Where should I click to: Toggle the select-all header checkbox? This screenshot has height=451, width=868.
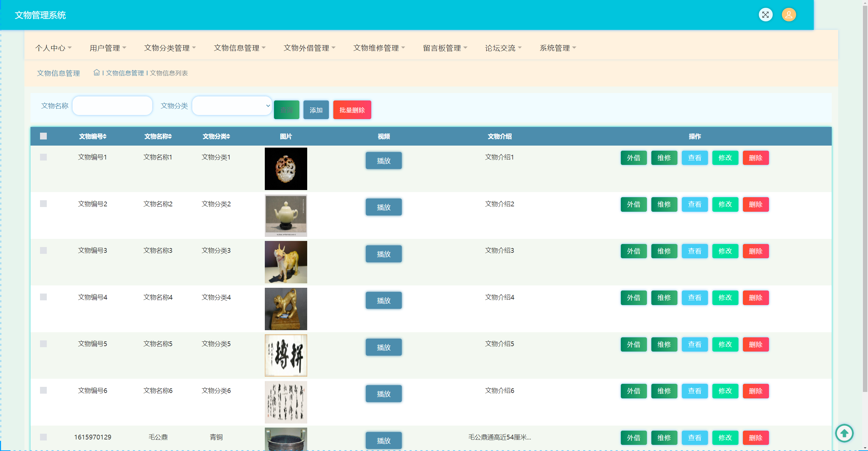click(43, 136)
